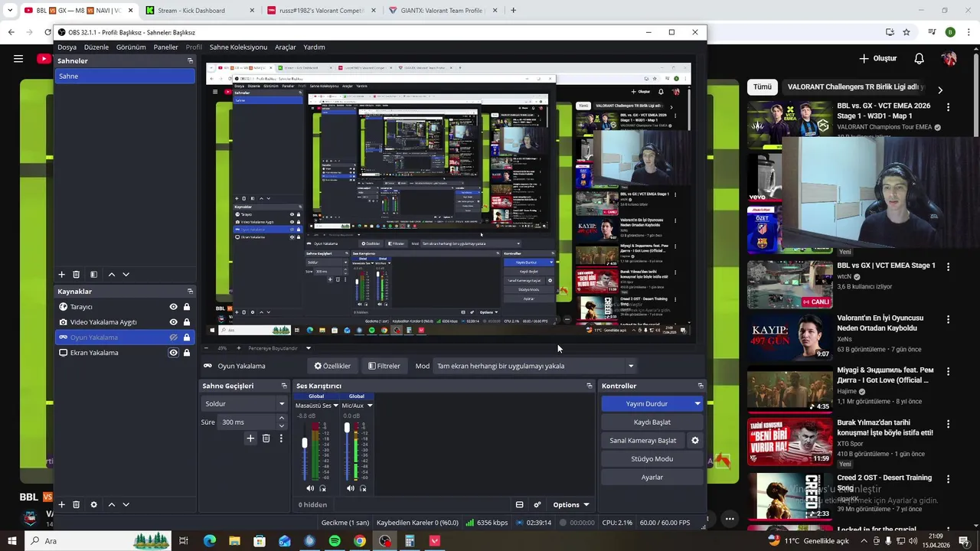Open YouTube notifications bell
Image resolution: width=980 pixels, height=551 pixels.
coord(919,58)
